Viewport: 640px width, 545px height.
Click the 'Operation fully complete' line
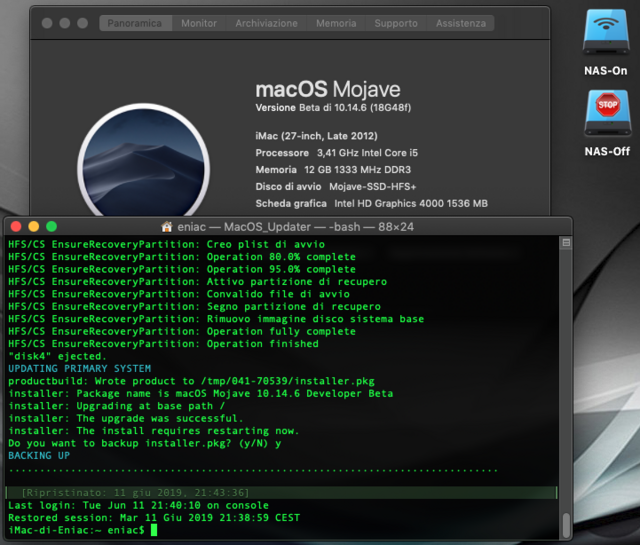[182, 331]
